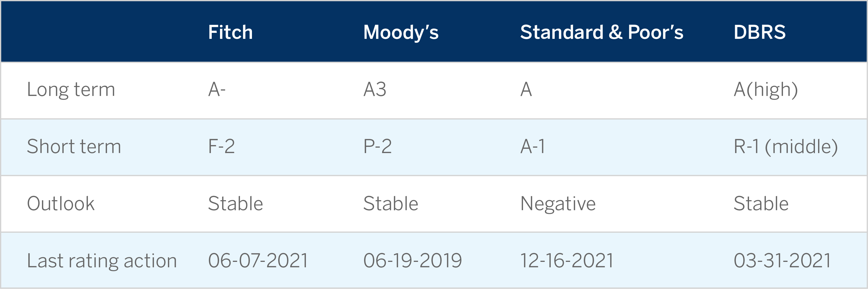
Task: Click the Fitch column header
Action: coord(230,32)
